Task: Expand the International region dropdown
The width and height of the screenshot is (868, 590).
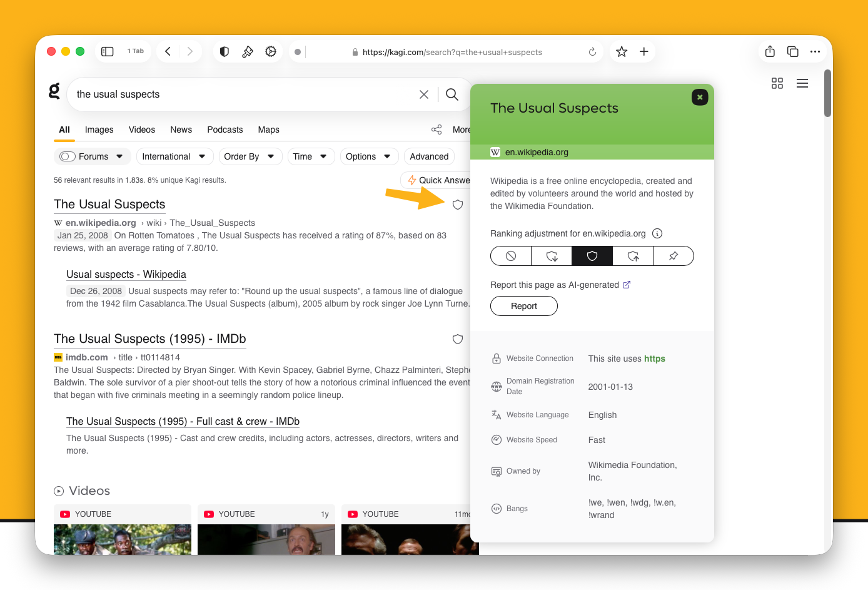Action: 174,156
